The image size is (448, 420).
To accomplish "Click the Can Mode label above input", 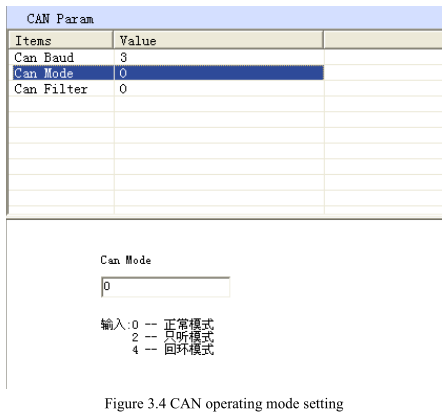I will tap(126, 260).
